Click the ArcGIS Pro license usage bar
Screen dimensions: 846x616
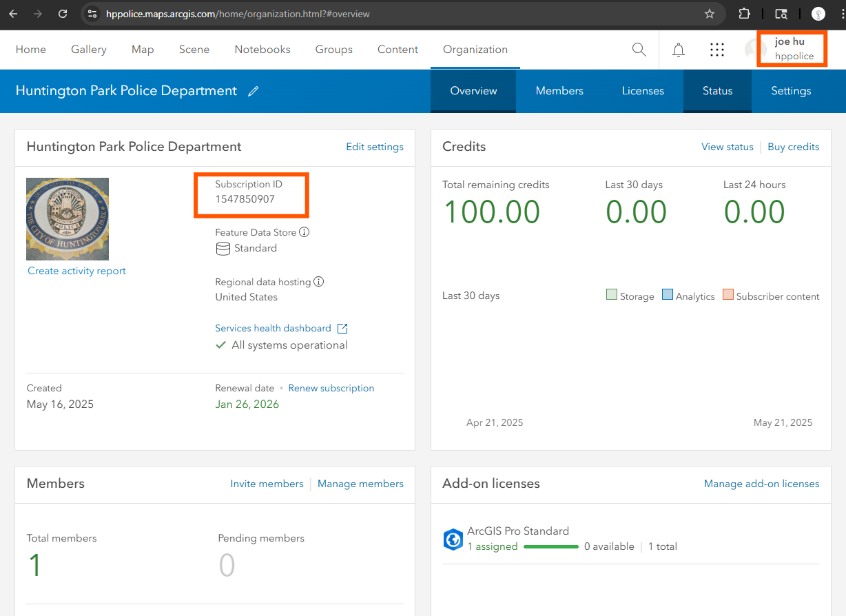(551, 546)
